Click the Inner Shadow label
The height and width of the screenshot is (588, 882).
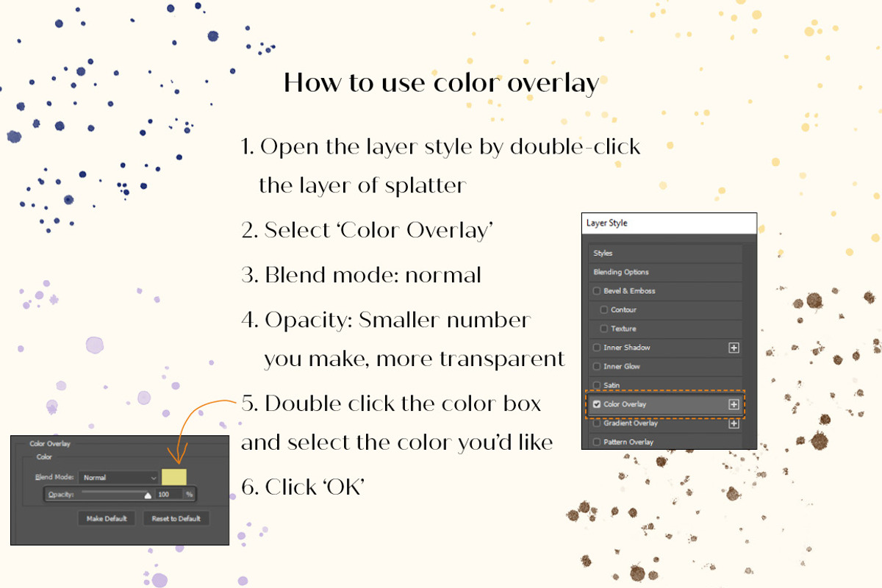pos(627,348)
